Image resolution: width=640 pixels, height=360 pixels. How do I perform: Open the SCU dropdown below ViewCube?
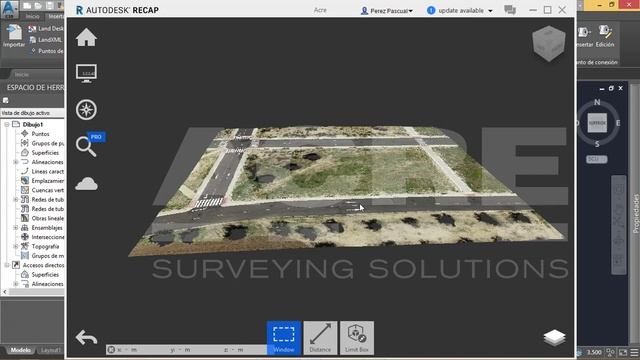click(x=597, y=159)
